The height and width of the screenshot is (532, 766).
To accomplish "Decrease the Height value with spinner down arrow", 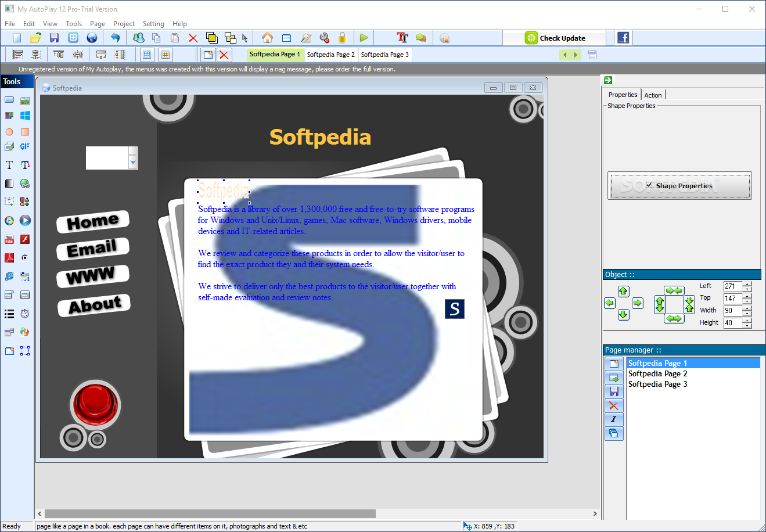I will pos(747,325).
